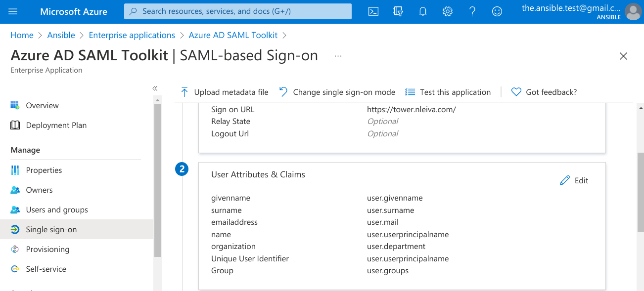Image resolution: width=644 pixels, height=291 pixels.
Task: Open the portal hamburger menu
Action: [x=13, y=11]
